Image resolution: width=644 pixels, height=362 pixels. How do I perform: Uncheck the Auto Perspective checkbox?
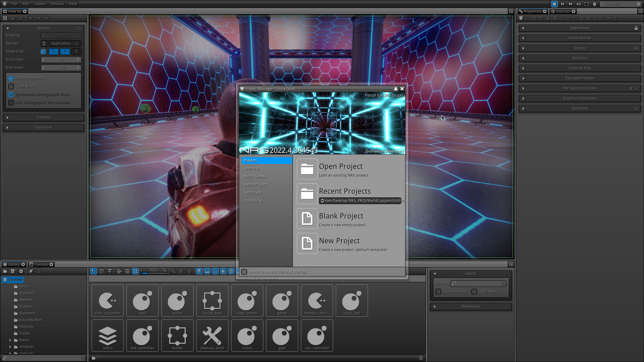(x=11, y=78)
